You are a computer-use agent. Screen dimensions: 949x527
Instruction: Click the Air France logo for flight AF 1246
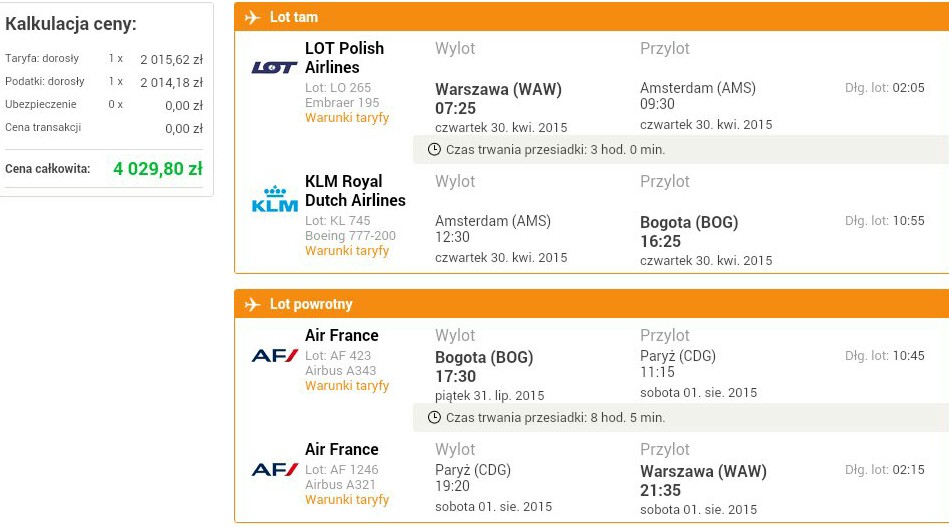click(x=274, y=469)
